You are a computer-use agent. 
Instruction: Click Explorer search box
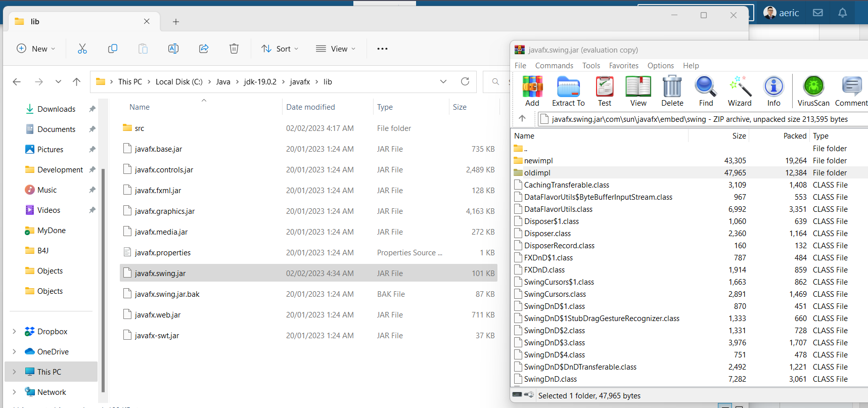click(497, 81)
